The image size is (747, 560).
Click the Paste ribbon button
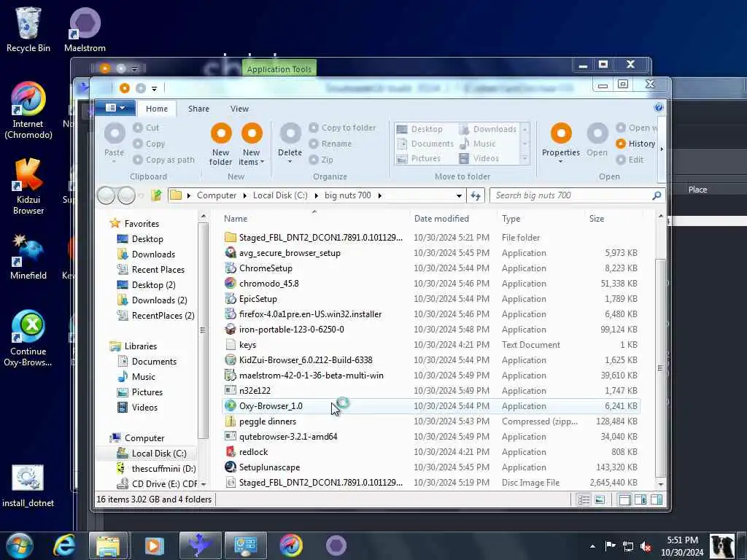tap(115, 141)
